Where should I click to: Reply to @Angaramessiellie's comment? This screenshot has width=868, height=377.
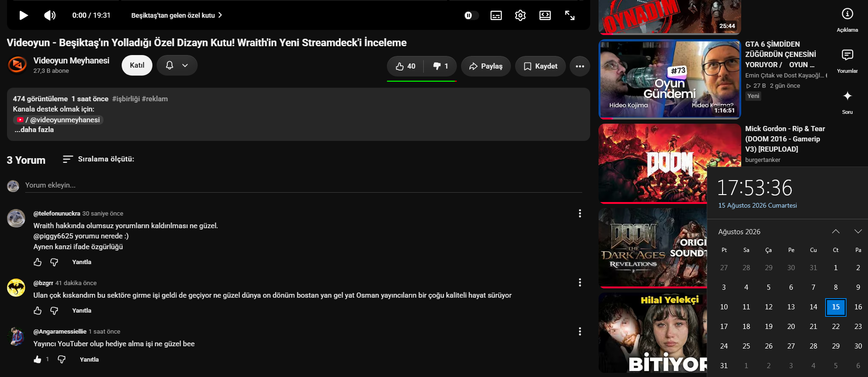(x=89, y=360)
